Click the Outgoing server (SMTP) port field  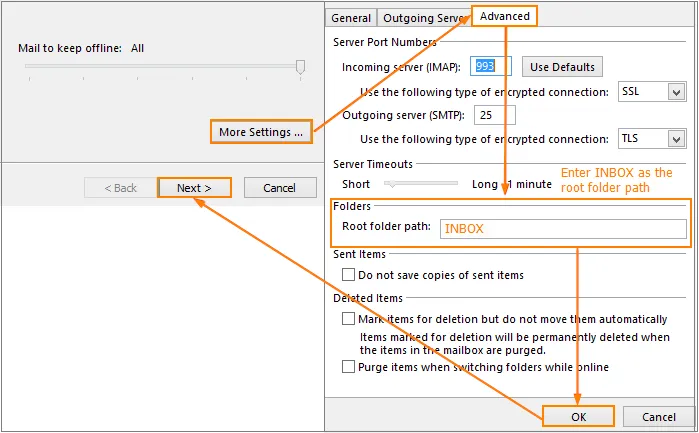pyautogui.click(x=495, y=115)
